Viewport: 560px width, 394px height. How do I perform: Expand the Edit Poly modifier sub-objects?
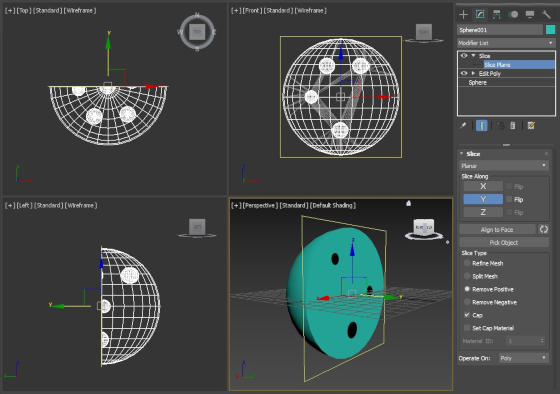coord(474,73)
